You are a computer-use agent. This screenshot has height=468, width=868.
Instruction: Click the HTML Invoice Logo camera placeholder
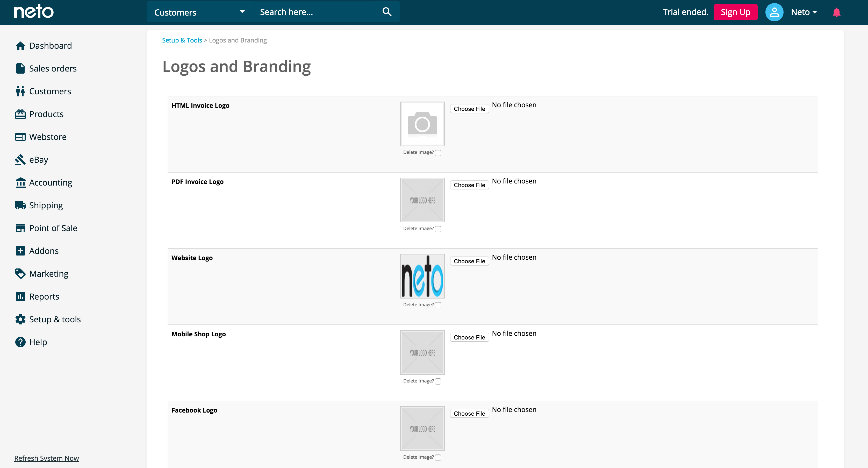tap(422, 124)
